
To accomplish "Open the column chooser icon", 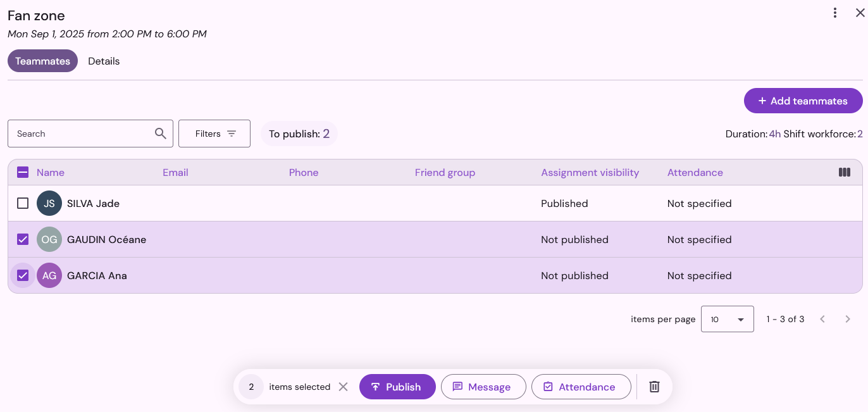I will pyautogui.click(x=844, y=172).
